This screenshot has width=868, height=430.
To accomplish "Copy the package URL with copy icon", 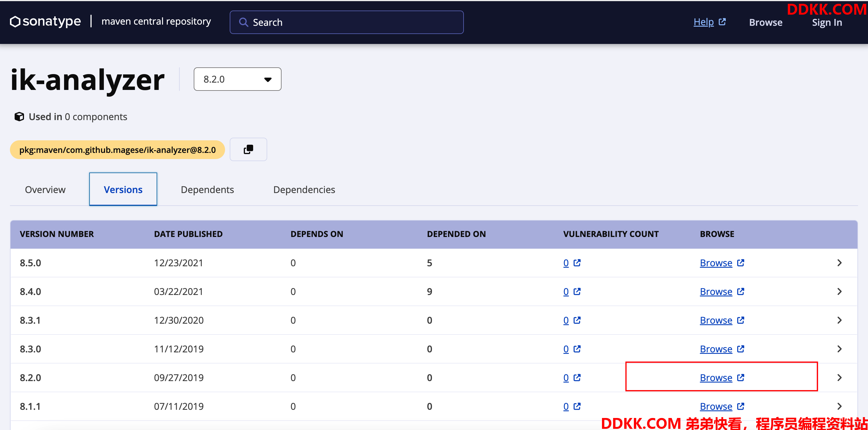I will (x=248, y=149).
